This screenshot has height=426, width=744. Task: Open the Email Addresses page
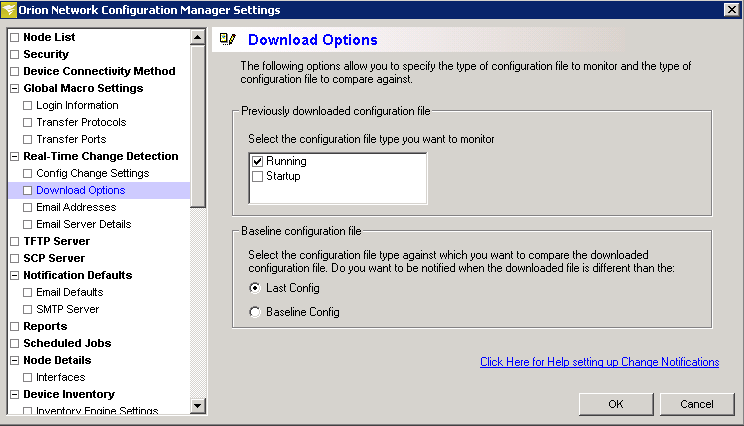pos(76,207)
